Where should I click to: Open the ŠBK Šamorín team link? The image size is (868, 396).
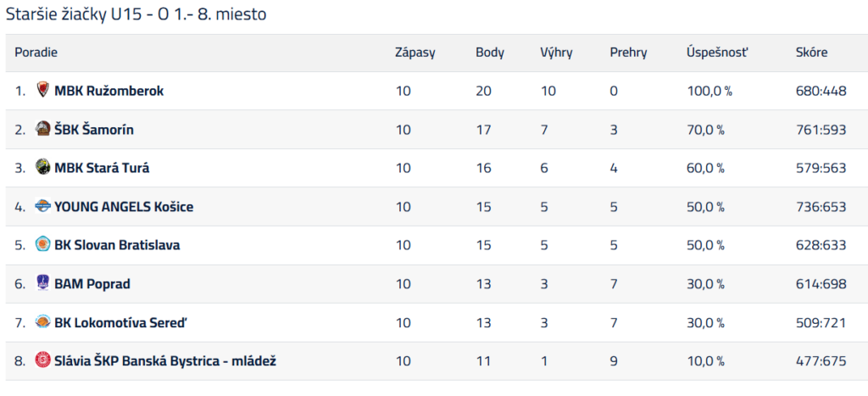[x=94, y=130]
